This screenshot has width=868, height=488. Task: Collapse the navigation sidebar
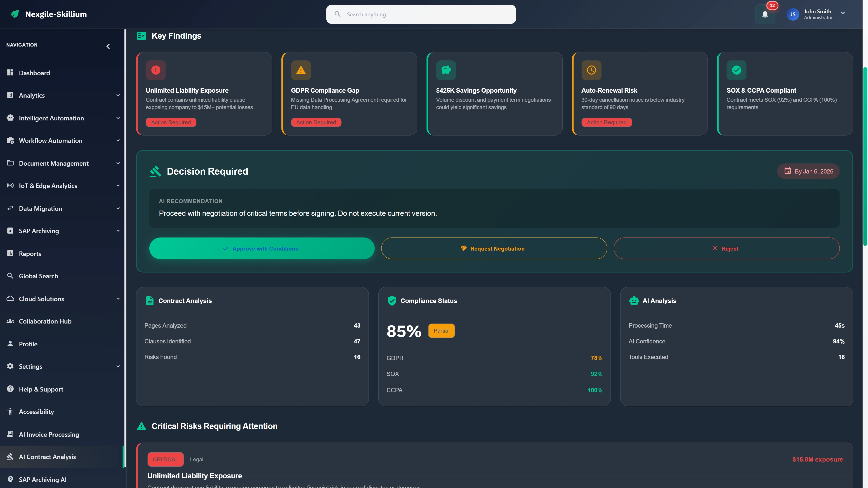pyautogui.click(x=108, y=46)
